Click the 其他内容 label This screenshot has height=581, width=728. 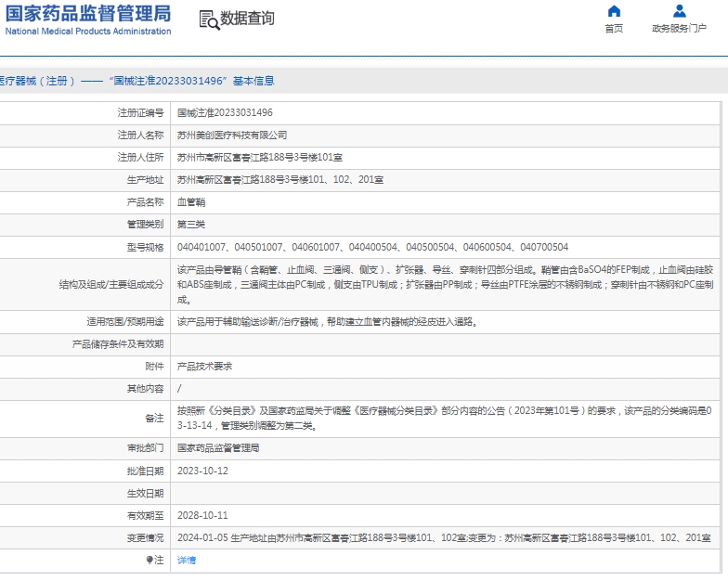pyautogui.click(x=145, y=388)
